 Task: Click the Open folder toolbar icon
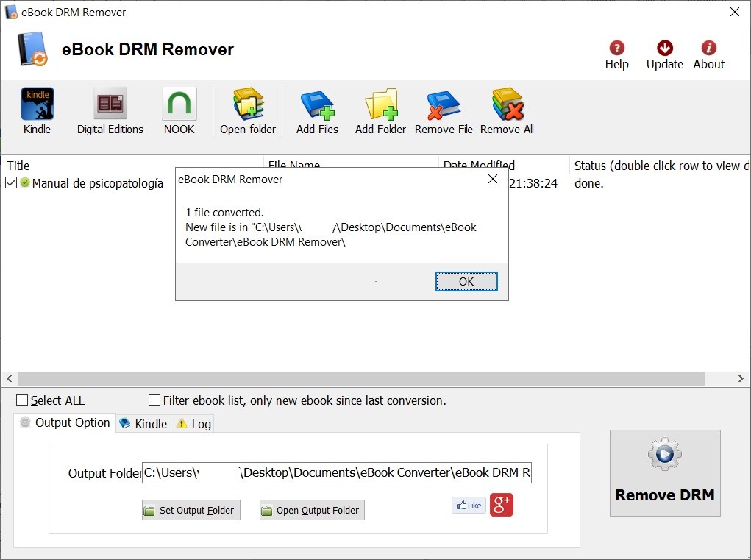[248, 104]
